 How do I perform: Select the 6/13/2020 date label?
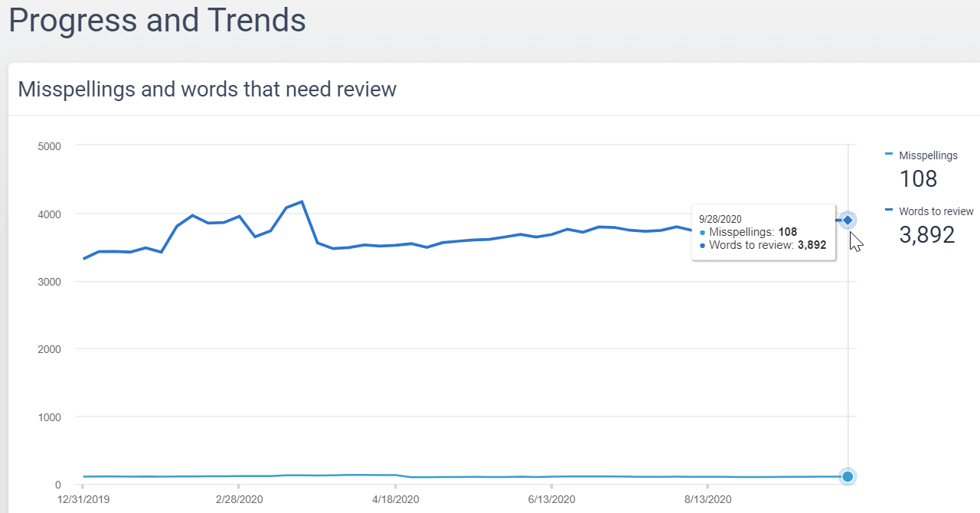point(551,499)
